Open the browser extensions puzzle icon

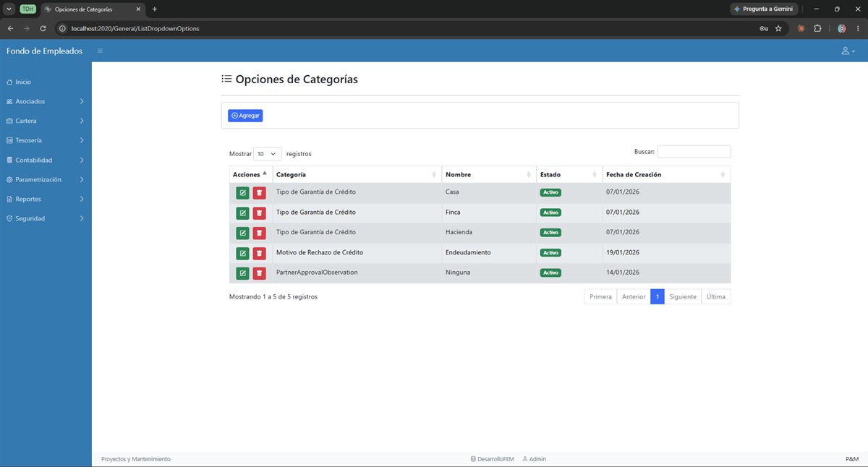click(x=817, y=28)
